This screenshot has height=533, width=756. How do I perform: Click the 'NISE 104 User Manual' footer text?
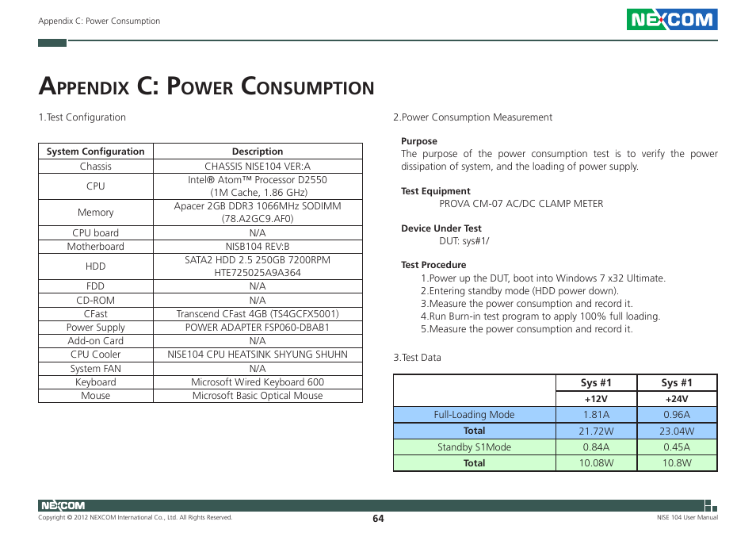coord(687,518)
